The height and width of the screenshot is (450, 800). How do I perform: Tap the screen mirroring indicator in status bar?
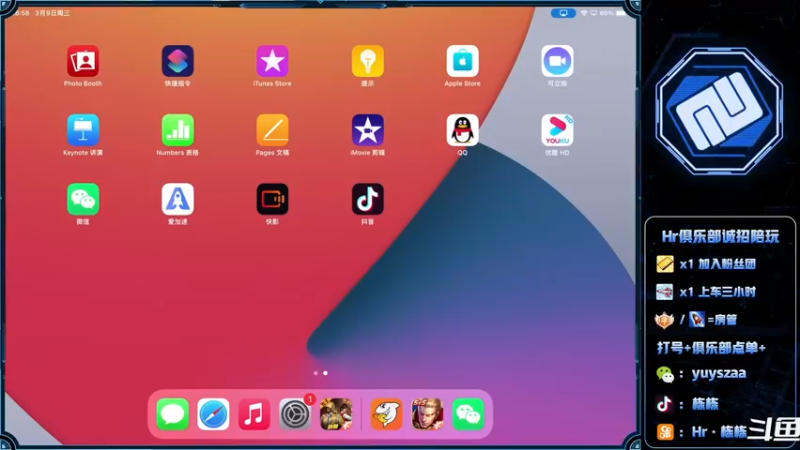click(563, 13)
